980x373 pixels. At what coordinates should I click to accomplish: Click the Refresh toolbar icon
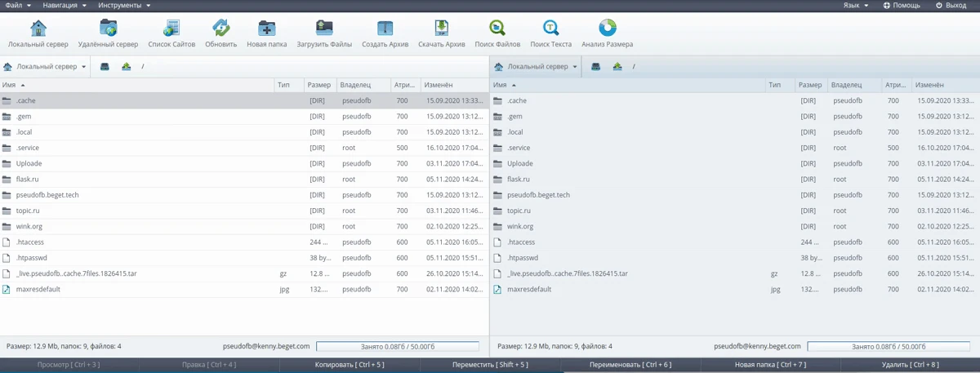[220, 29]
